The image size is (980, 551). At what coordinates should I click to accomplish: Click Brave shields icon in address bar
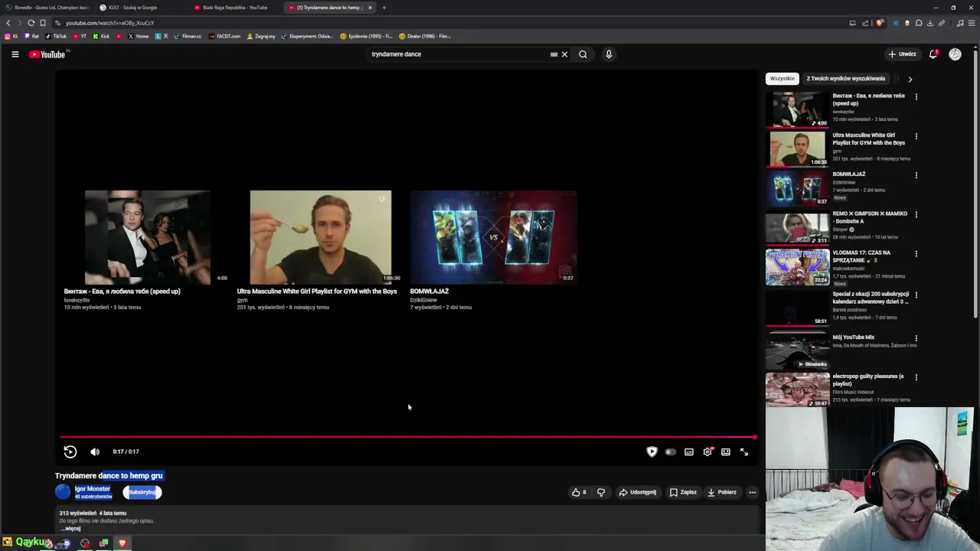[x=880, y=23]
